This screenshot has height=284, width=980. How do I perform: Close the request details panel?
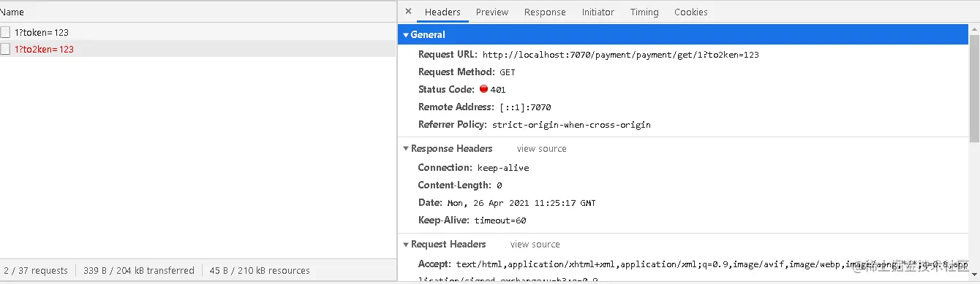point(408,12)
